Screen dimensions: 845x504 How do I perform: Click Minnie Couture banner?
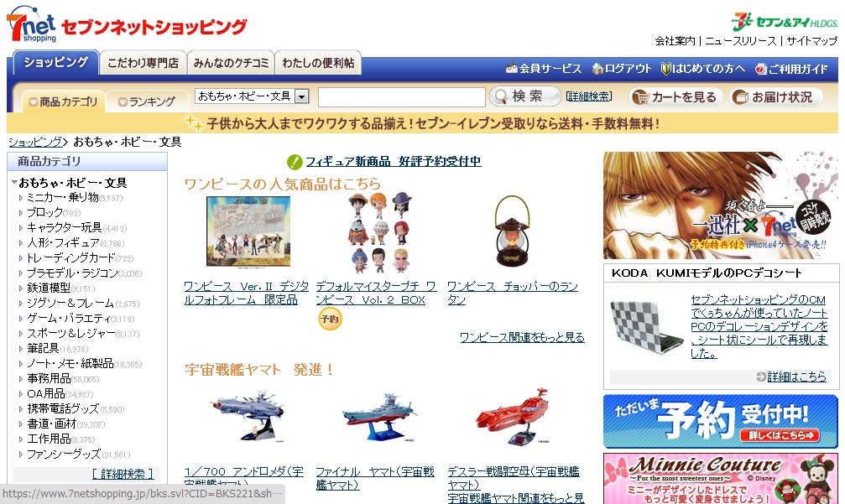(x=721, y=478)
